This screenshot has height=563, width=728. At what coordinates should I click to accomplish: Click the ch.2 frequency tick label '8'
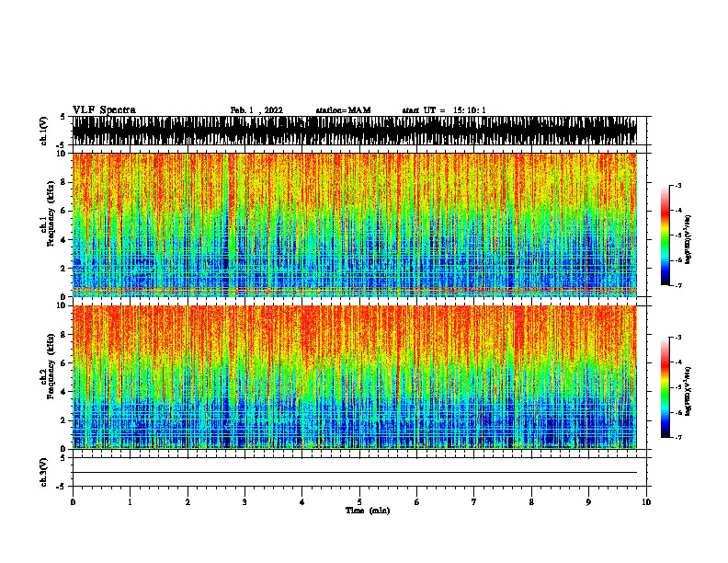coord(64,335)
